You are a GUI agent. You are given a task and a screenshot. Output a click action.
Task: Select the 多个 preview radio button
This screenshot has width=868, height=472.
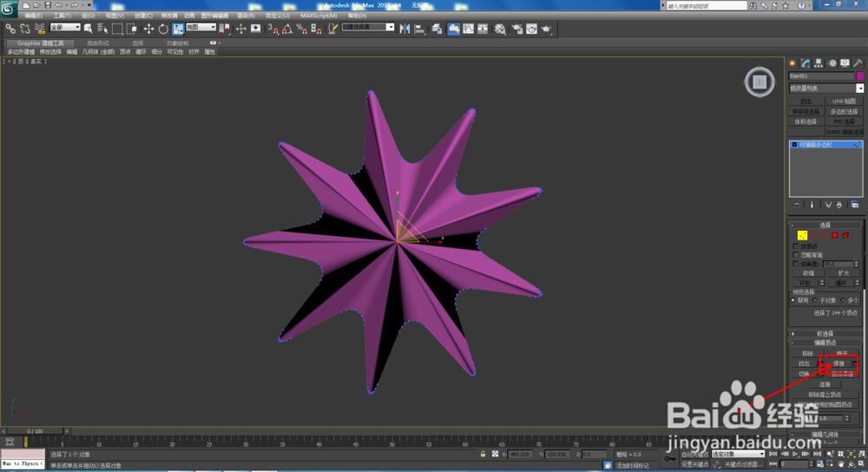tap(843, 300)
